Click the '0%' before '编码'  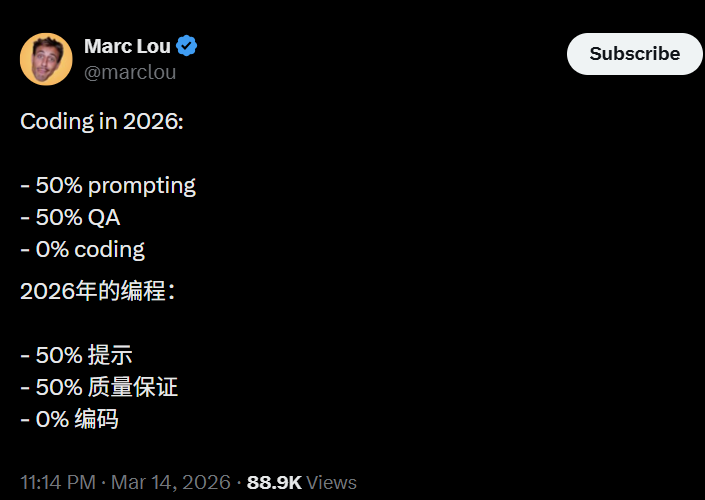coord(51,419)
